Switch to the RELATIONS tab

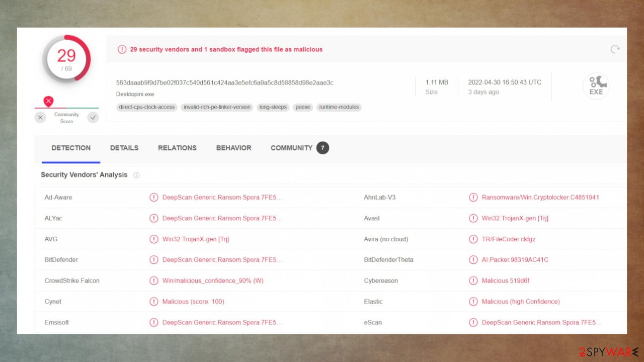[177, 148]
